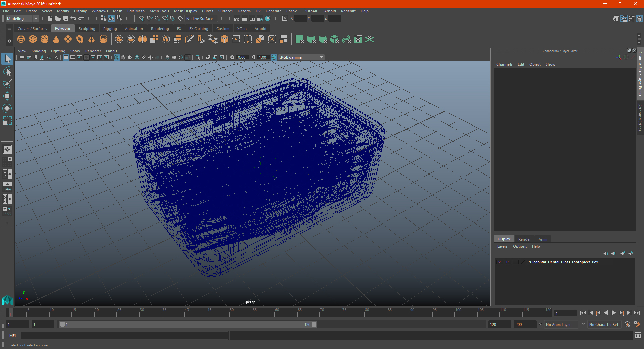
Task: Toggle wireframe display in panel toolbar
Action: tap(117, 57)
